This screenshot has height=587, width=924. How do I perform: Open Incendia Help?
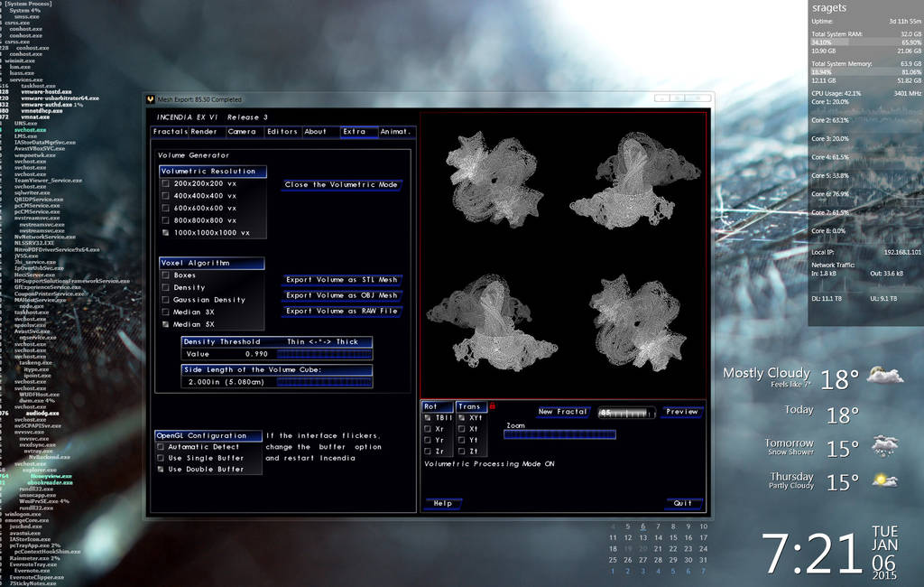click(x=443, y=504)
